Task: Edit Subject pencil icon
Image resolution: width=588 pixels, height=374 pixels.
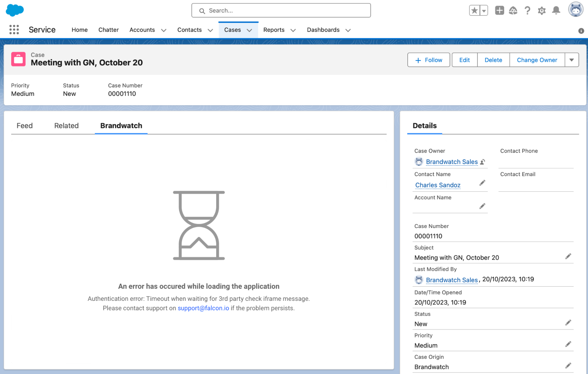Action: pyautogui.click(x=568, y=256)
